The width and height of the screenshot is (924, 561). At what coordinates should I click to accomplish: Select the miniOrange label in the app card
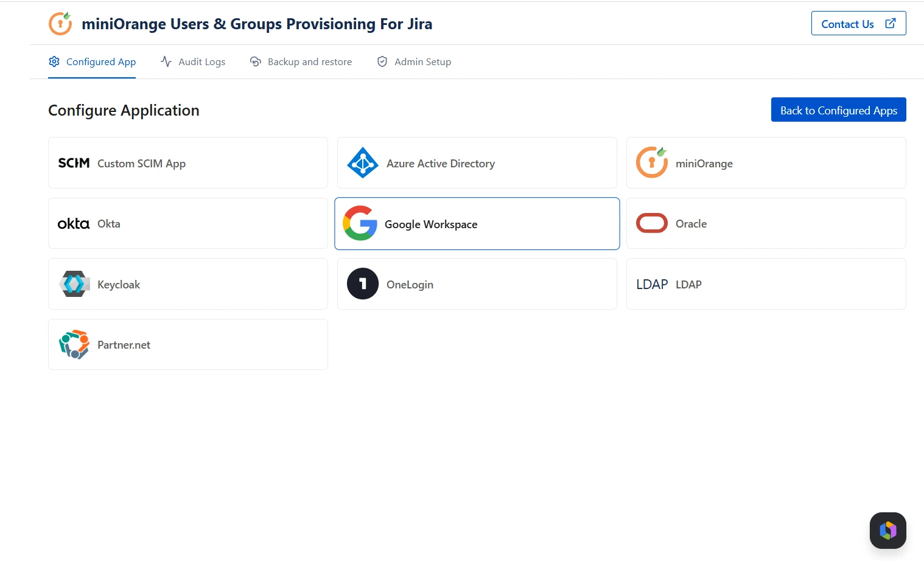click(x=704, y=163)
